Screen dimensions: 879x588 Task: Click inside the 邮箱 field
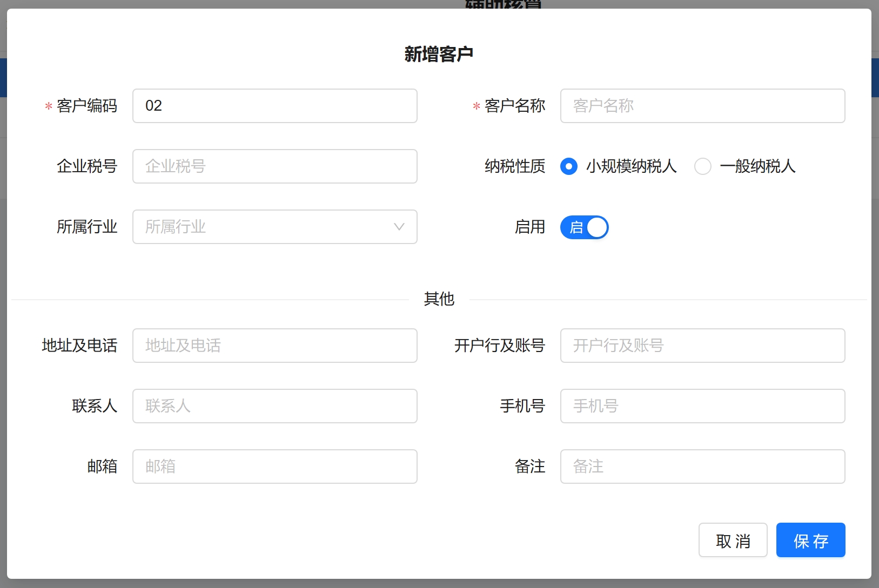click(x=274, y=467)
